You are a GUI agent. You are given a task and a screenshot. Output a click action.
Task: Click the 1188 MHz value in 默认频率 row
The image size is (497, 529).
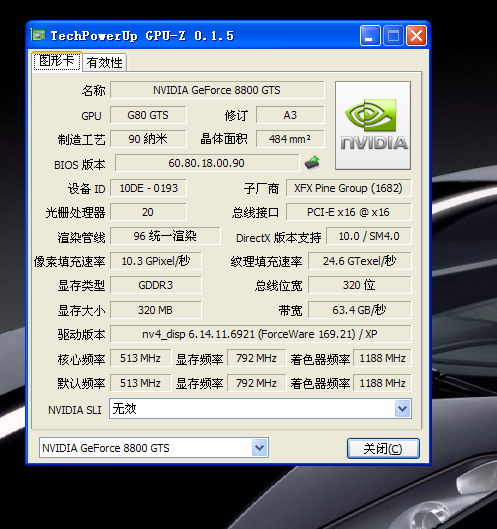(382, 383)
